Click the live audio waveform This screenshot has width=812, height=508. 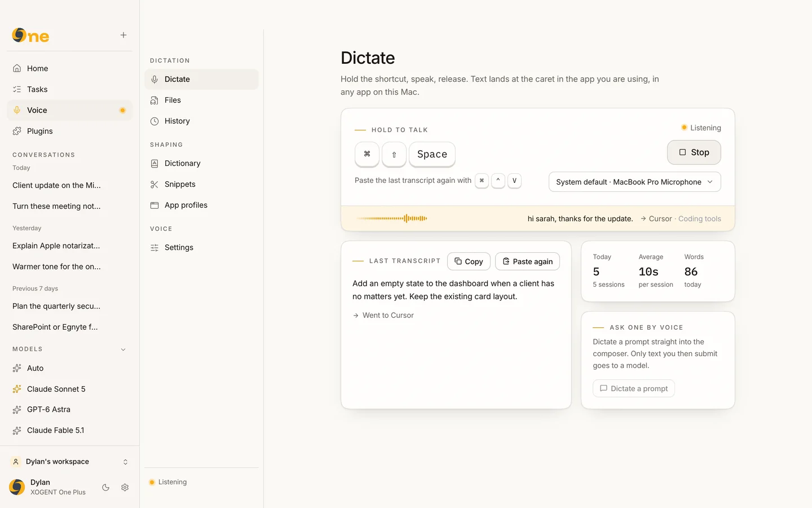coord(392,218)
